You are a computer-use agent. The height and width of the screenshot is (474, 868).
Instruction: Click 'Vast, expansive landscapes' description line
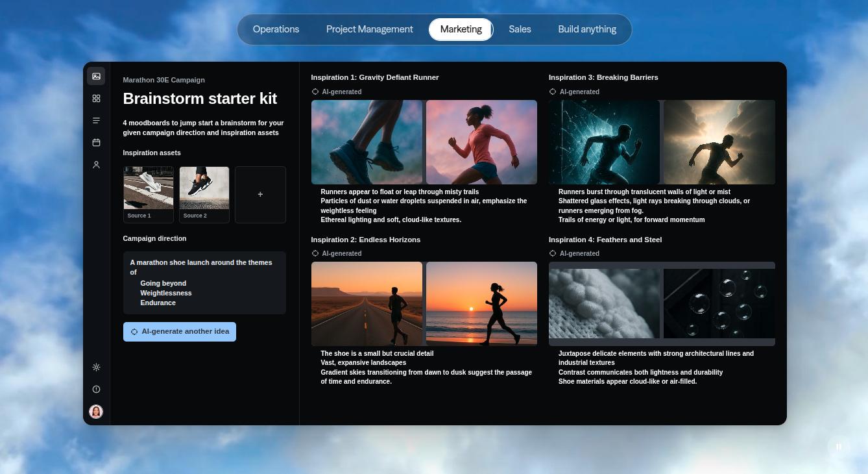tap(363, 363)
